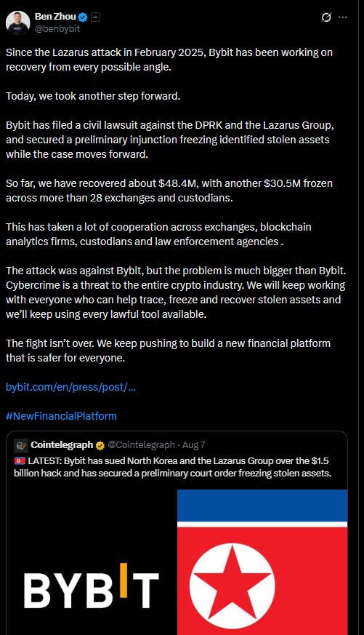
Task: Open the bybit.com/en/press/post link
Action: 70,387
